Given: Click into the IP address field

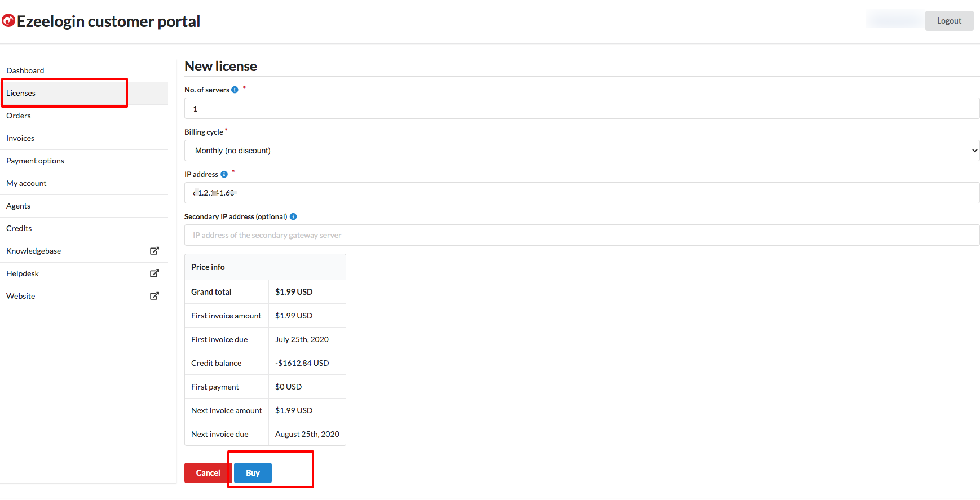Looking at the screenshot, I should [582, 193].
